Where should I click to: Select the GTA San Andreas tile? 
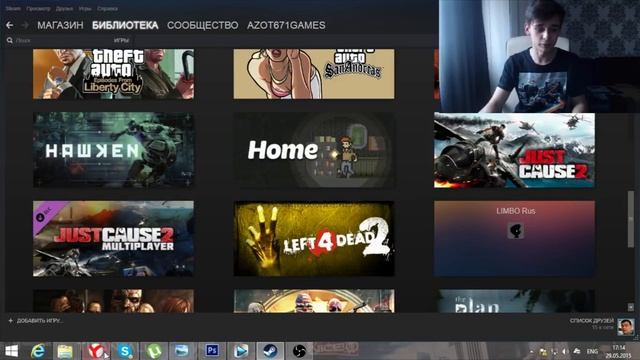[314, 74]
